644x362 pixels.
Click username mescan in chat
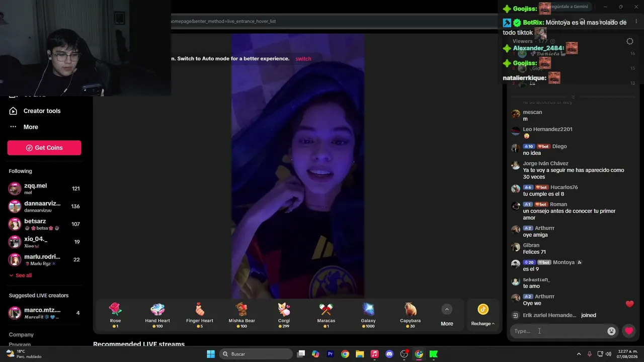coord(532,112)
